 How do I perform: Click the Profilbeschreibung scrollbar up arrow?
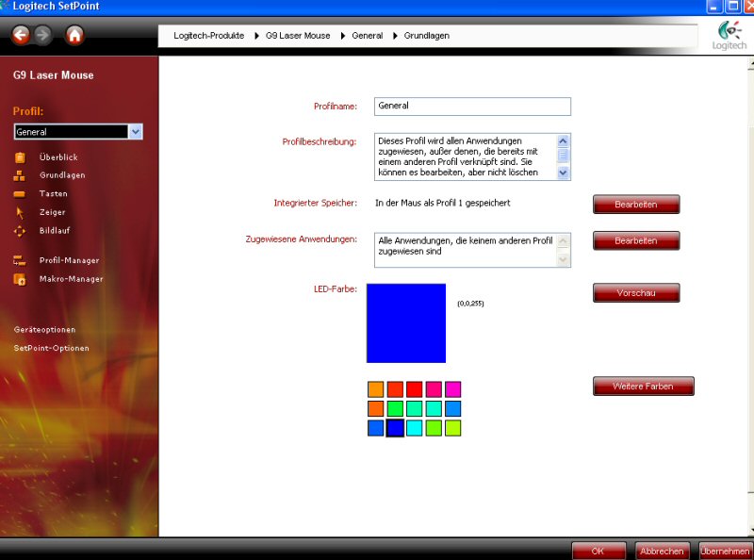click(563, 141)
